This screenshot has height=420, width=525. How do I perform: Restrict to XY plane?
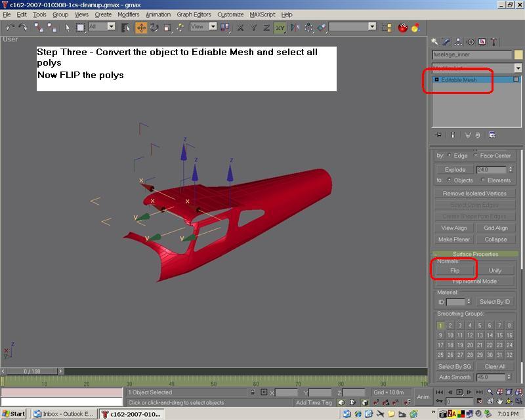click(280, 28)
